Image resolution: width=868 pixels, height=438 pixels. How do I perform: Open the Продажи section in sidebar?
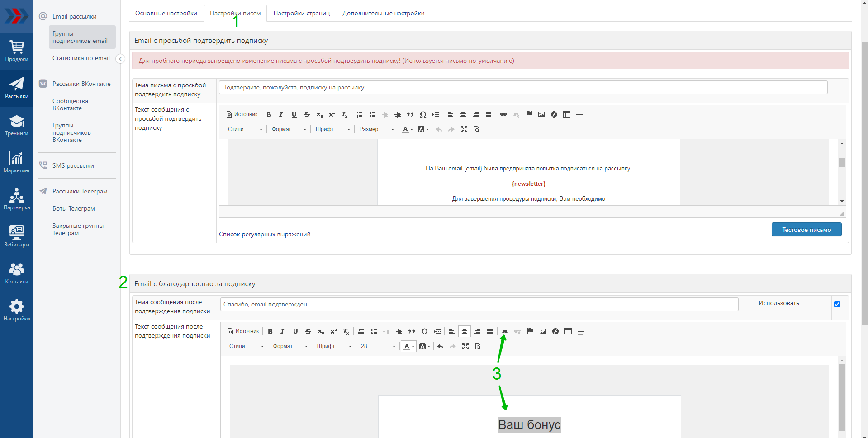[17, 51]
